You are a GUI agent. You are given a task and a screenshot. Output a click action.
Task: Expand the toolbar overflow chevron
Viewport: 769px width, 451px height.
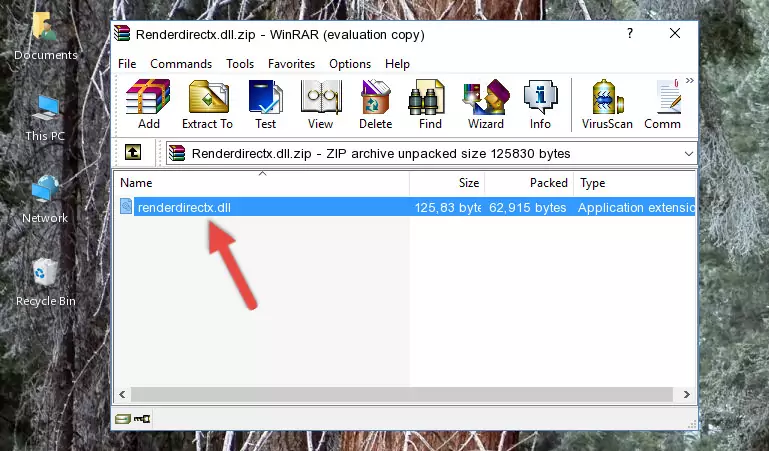(690, 81)
